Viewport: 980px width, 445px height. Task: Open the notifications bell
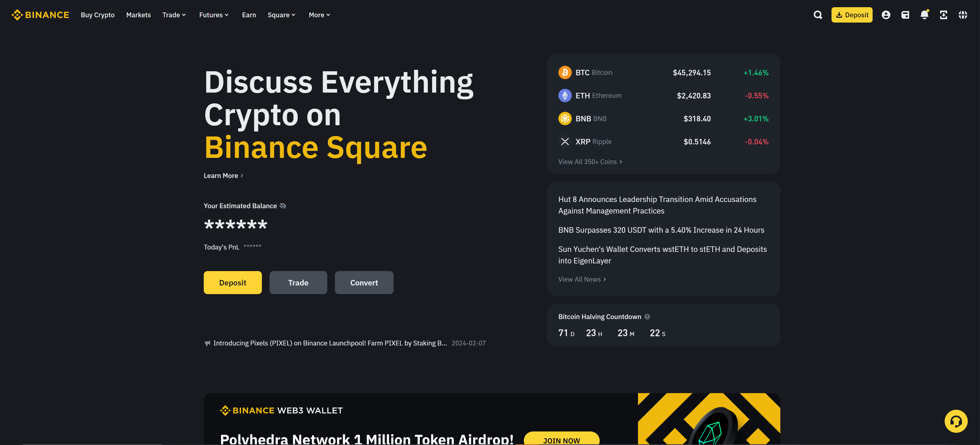coord(925,14)
